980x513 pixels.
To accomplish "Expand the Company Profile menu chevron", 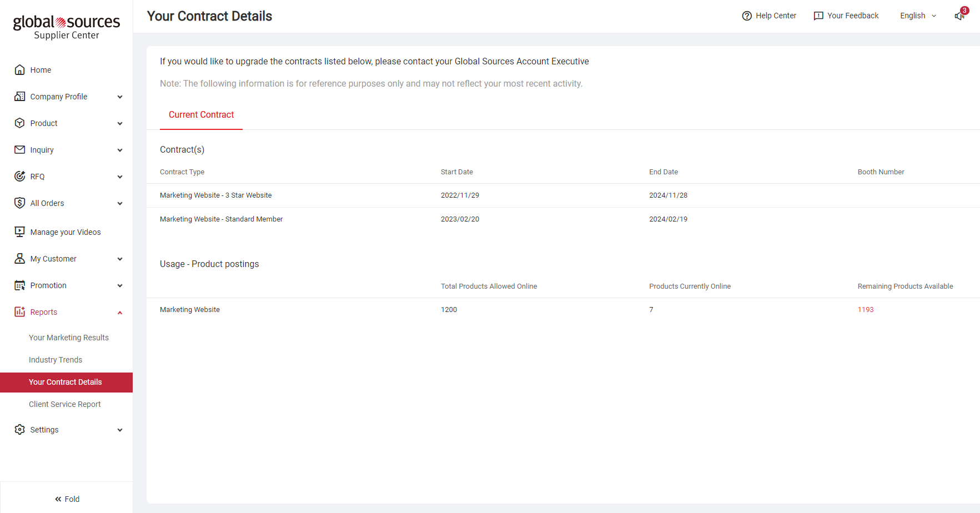I will (x=120, y=97).
